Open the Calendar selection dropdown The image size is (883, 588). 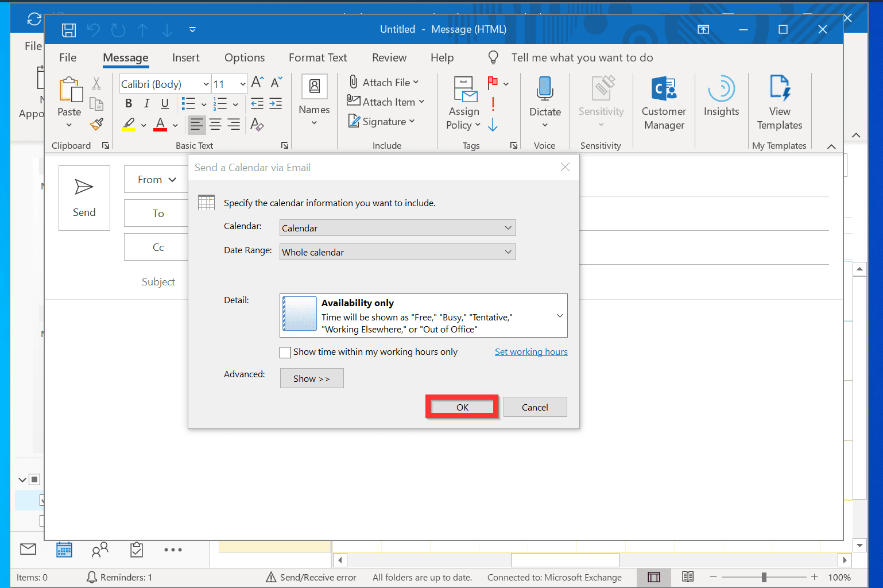coord(508,227)
